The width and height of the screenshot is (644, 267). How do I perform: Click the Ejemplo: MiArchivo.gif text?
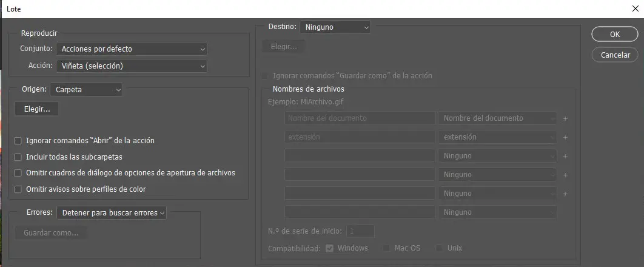pos(306,101)
